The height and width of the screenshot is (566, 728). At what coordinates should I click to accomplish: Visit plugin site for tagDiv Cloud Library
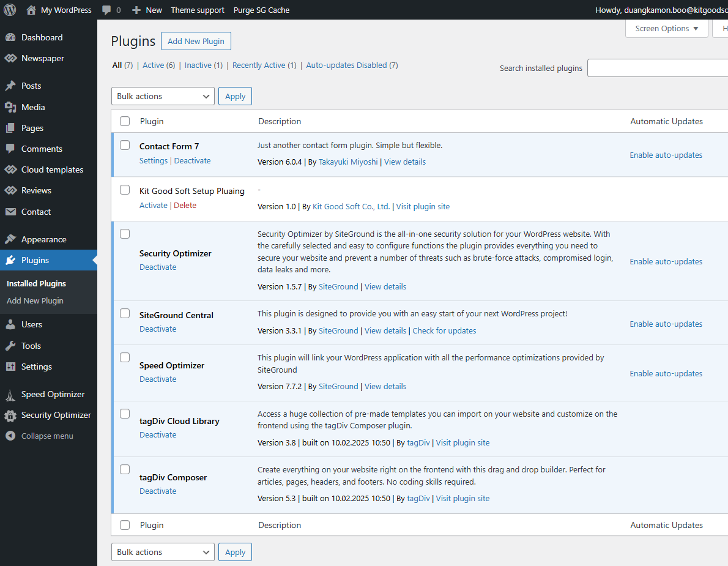tap(462, 443)
